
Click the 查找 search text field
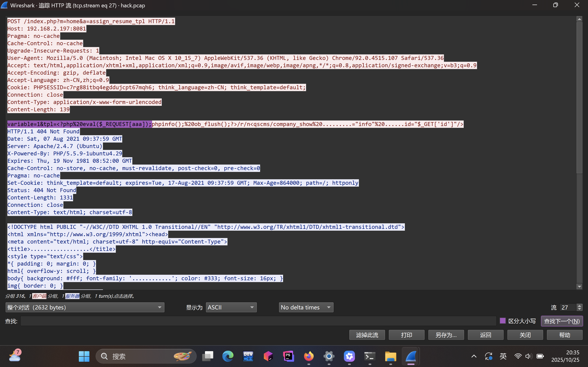(258, 321)
